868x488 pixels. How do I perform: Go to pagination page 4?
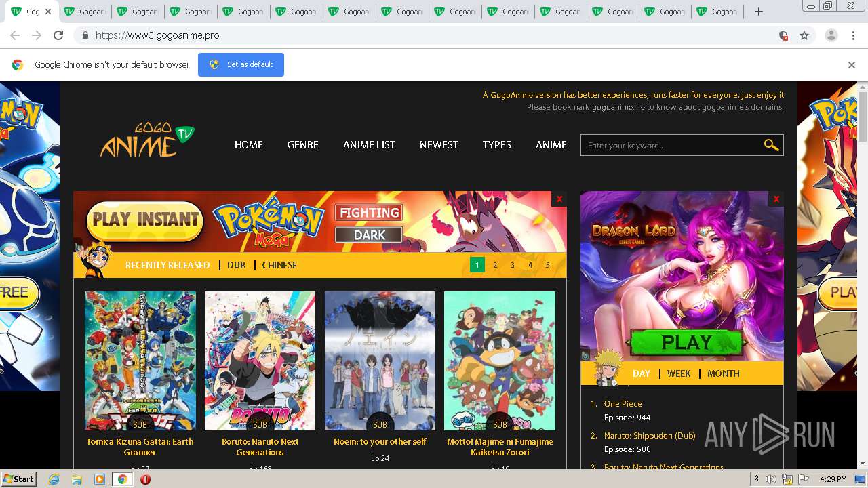tap(530, 265)
